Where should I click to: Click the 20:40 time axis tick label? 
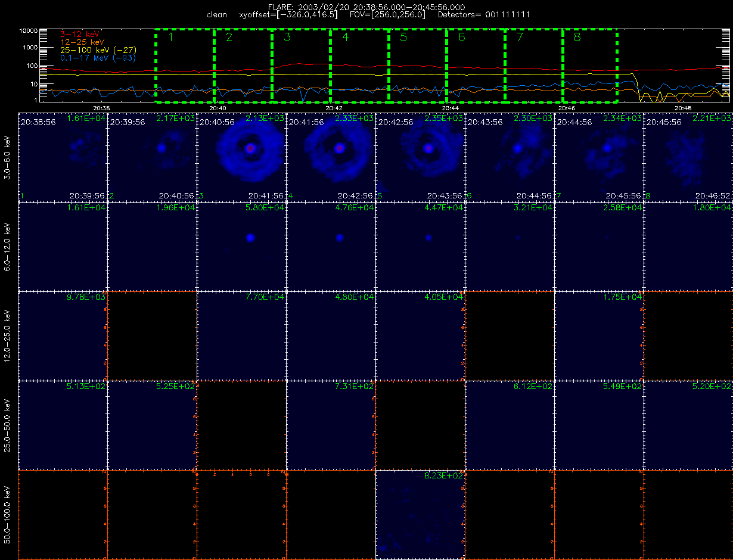(x=218, y=108)
